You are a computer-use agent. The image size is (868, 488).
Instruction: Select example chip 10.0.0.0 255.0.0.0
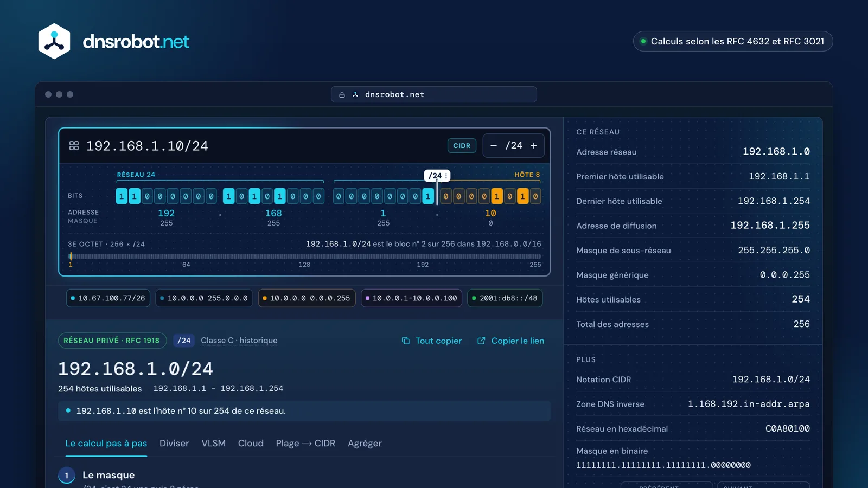tap(204, 298)
